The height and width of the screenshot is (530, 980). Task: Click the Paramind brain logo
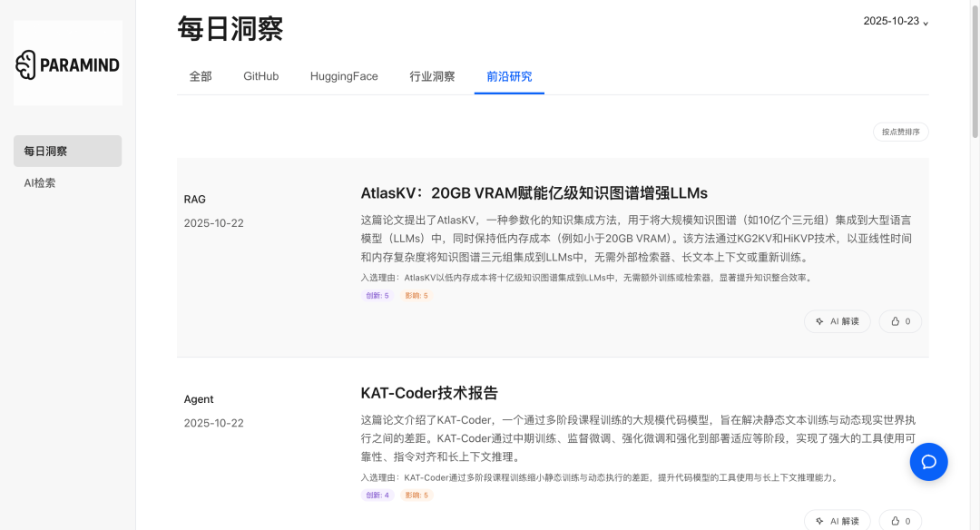pos(25,65)
